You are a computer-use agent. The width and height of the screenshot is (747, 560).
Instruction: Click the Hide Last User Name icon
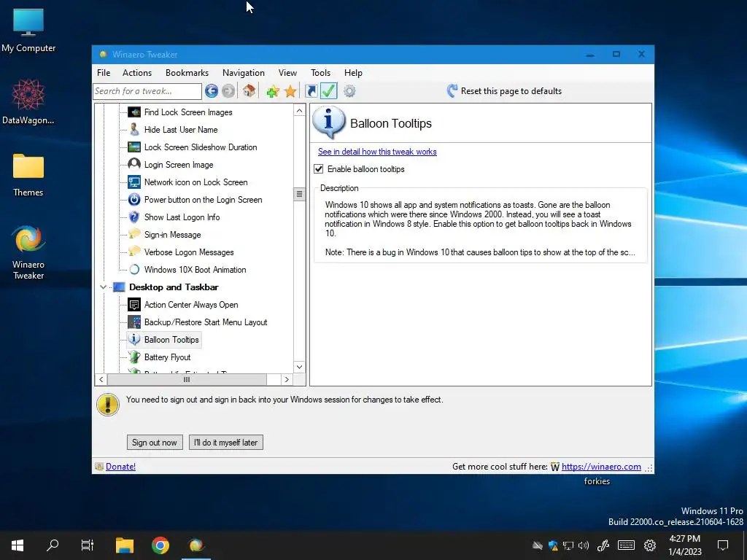134,130
